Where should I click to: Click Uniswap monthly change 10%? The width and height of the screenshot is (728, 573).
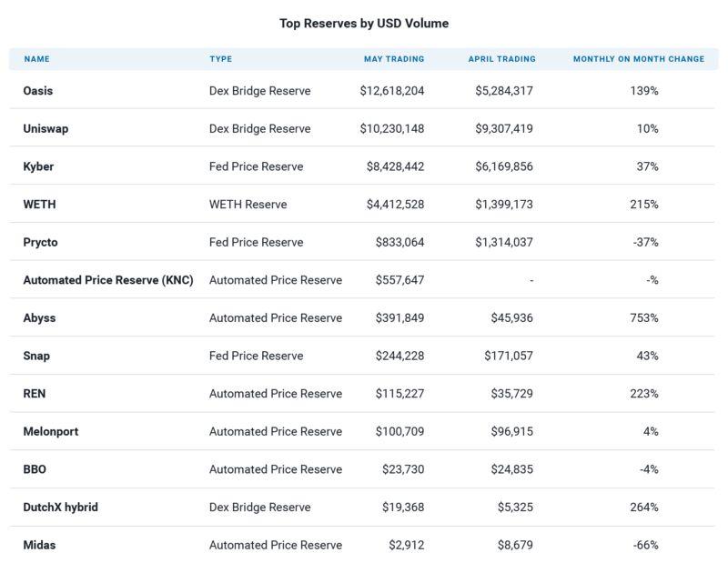[x=647, y=128]
